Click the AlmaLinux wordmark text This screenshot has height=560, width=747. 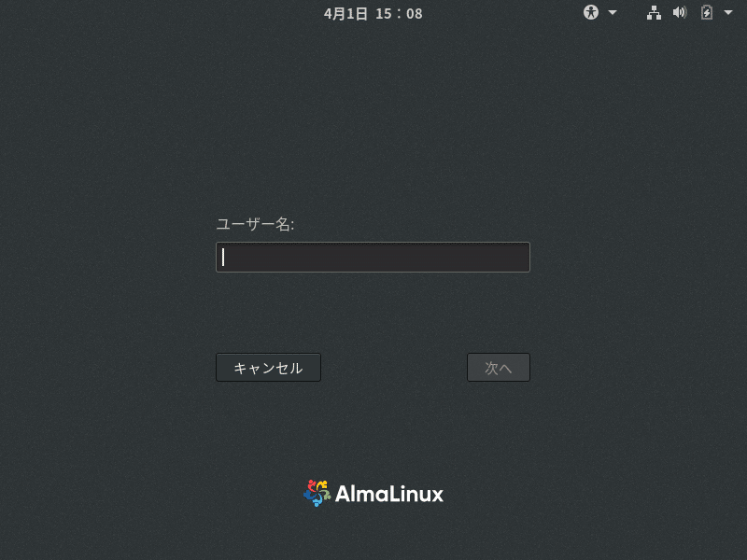pyautogui.click(x=389, y=494)
